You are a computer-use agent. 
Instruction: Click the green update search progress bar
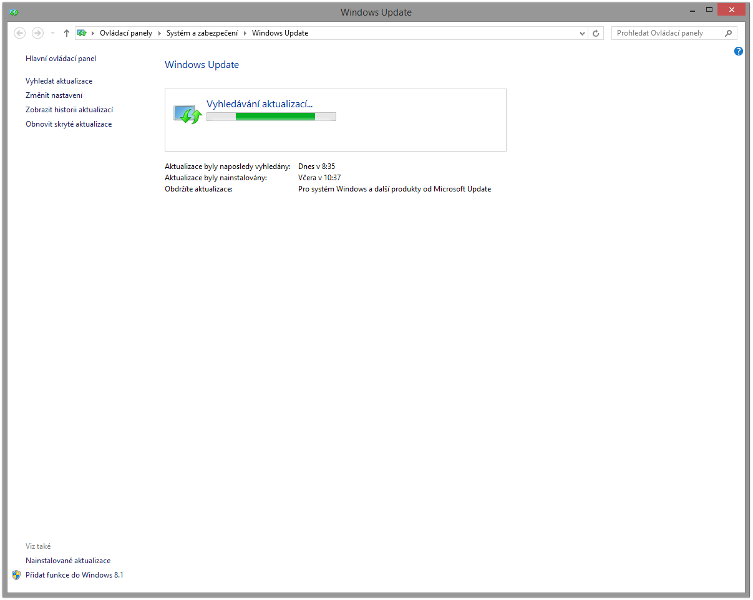click(271, 117)
